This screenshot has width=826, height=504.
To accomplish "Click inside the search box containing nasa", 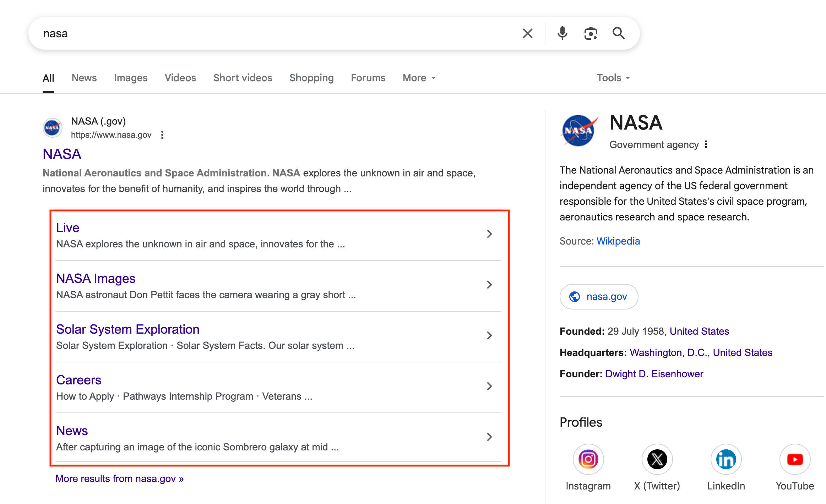I will point(277,33).
